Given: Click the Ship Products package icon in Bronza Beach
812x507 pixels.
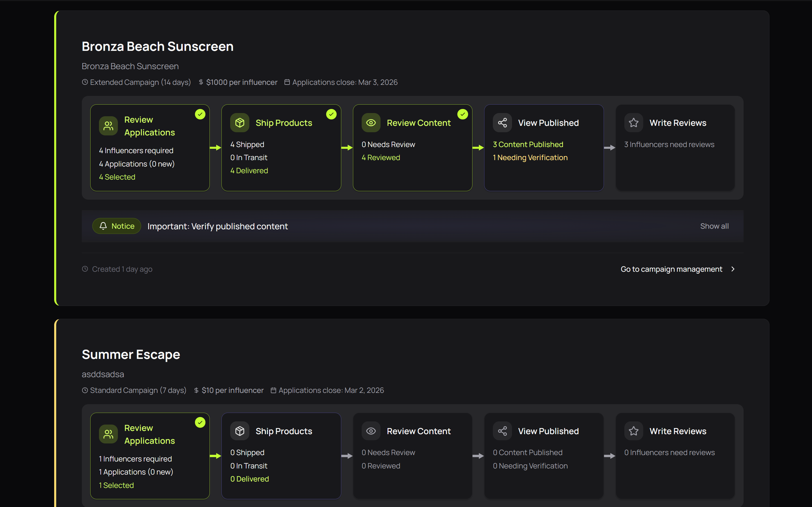Looking at the screenshot, I should point(240,123).
